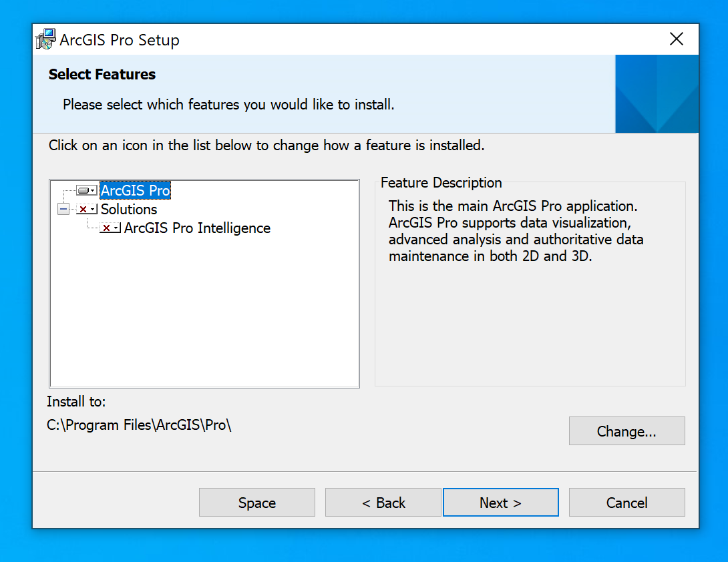Click the Feature Description text
728x562 pixels.
coord(516,231)
